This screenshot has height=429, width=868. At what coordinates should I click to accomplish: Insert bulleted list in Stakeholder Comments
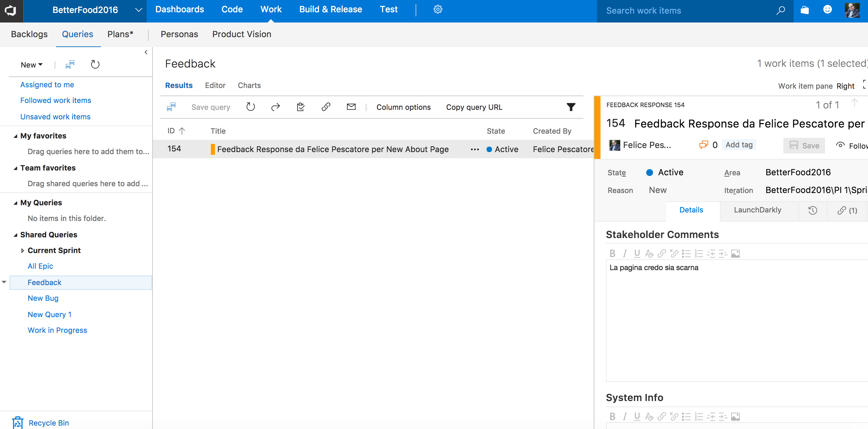coord(686,253)
